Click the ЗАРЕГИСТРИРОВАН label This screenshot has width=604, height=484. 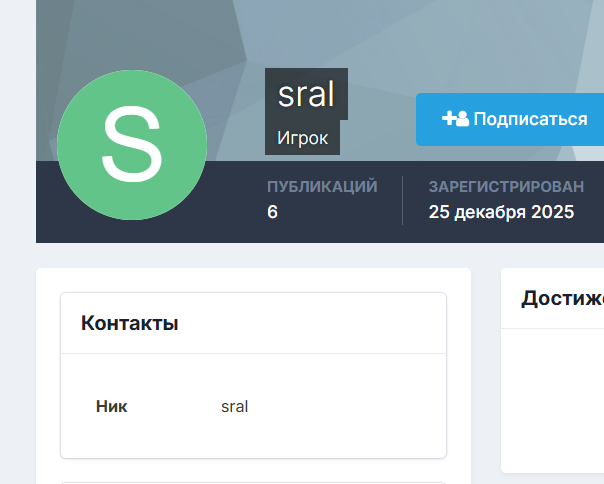click(x=507, y=187)
